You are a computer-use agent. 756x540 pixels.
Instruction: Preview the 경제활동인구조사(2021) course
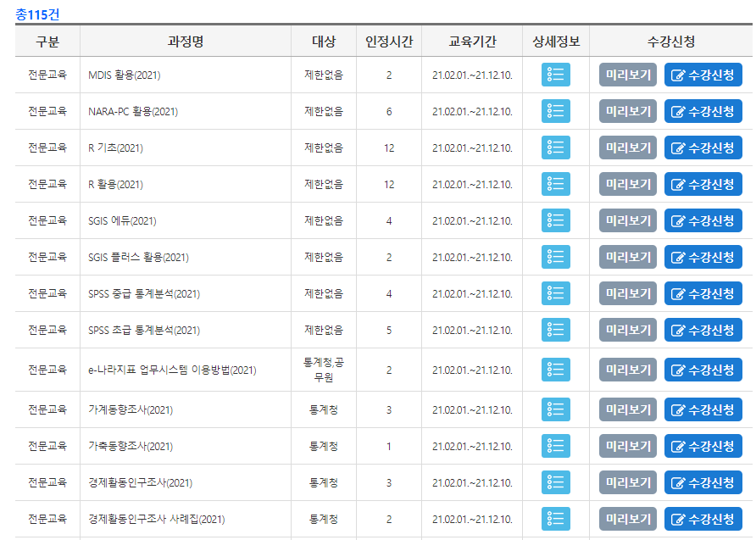tap(628, 482)
